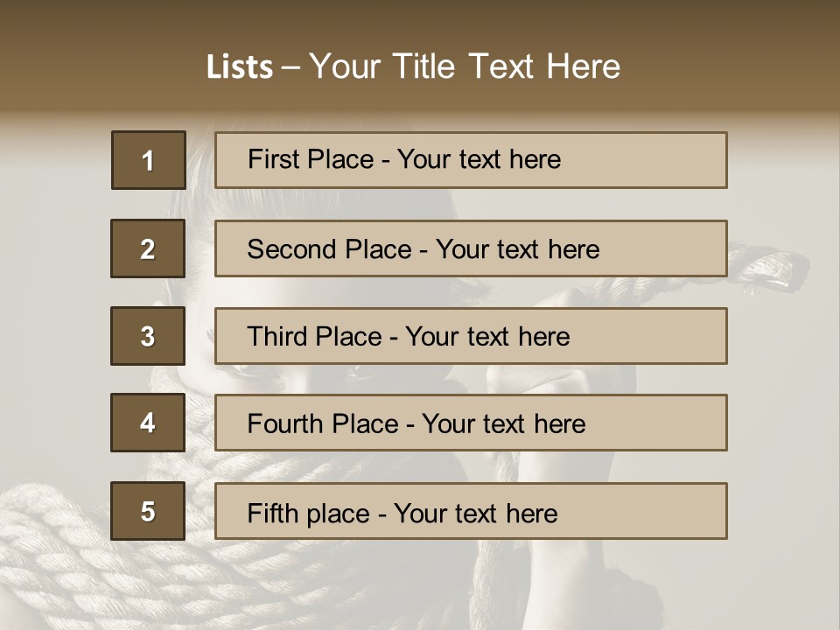Select the number 4 box

tap(148, 423)
